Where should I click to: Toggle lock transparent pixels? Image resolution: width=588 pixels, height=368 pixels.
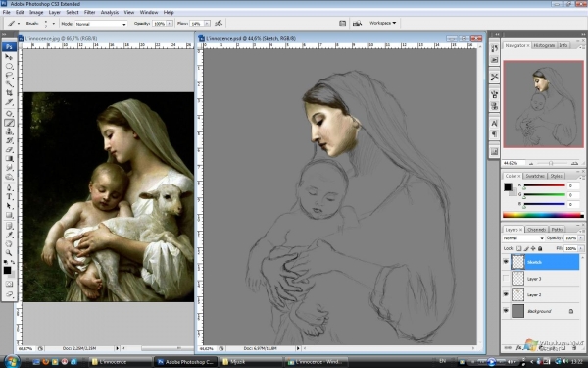(x=519, y=248)
